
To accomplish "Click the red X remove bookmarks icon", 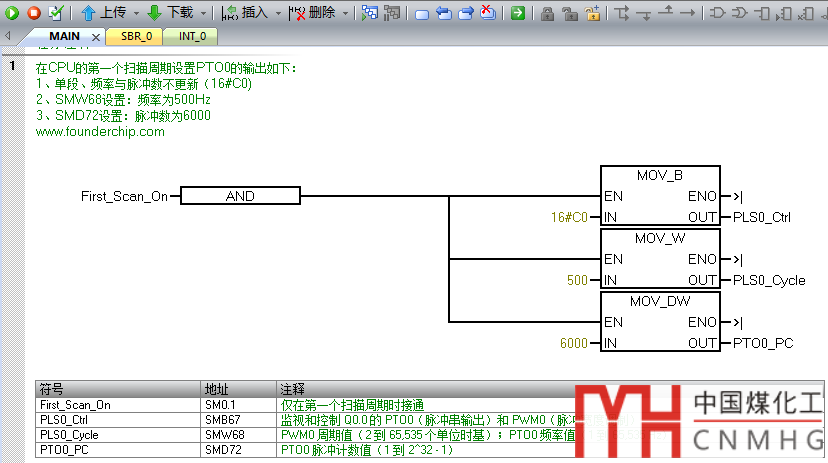I will click(x=487, y=13).
